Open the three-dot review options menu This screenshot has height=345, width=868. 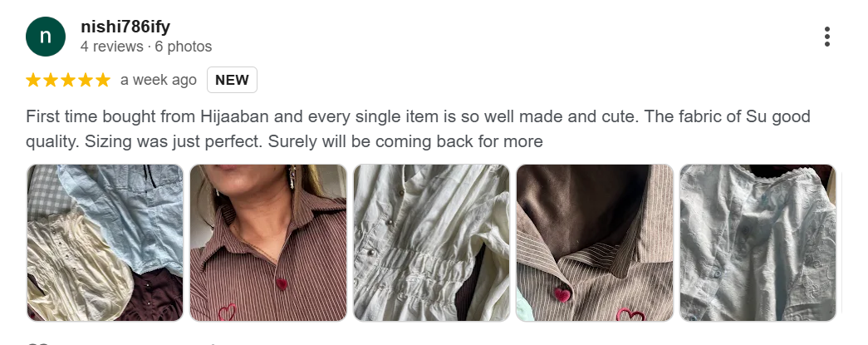[x=826, y=37]
